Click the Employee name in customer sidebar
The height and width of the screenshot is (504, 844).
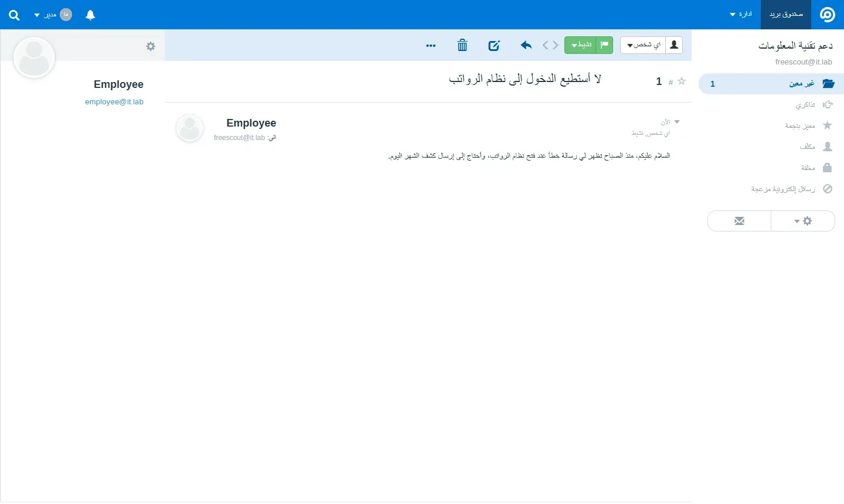118,84
